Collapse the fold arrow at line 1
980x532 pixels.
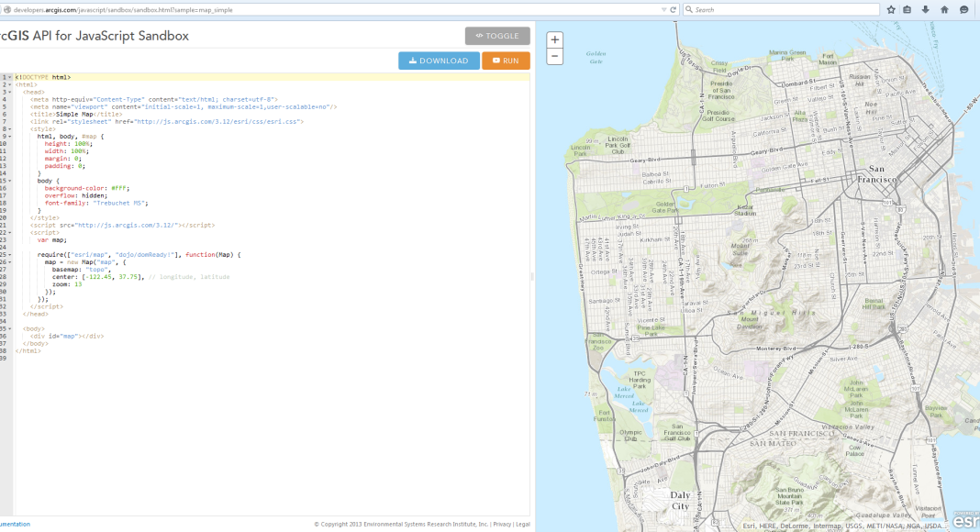tap(10, 77)
